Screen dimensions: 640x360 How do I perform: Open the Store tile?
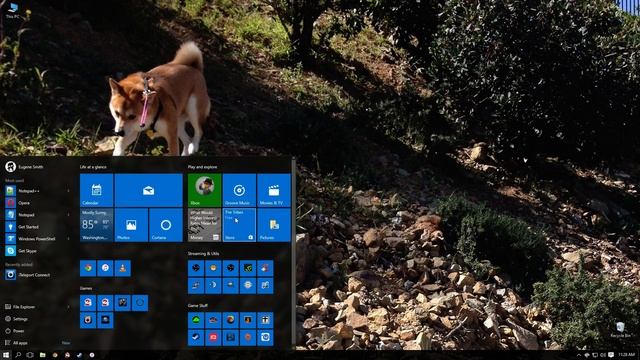point(239,225)
